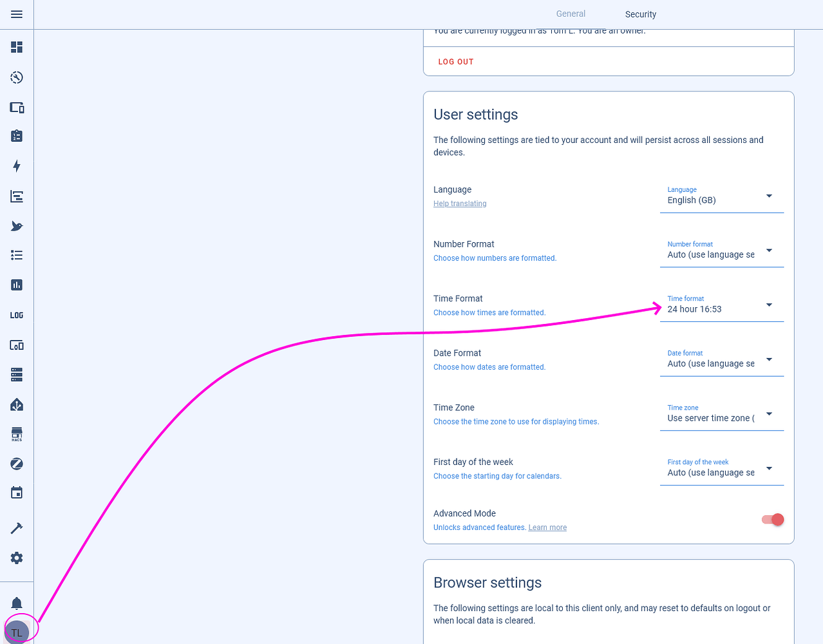The width and height of the screenshot is (823, 644).
Task: Open notifications via the bell icon
Action: (16, 602)
